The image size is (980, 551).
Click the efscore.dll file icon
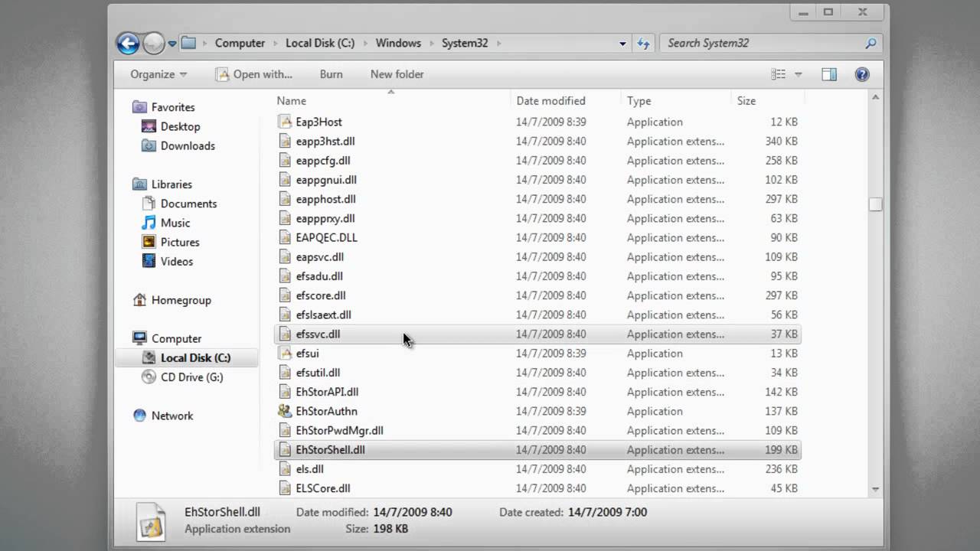(285, 295)
